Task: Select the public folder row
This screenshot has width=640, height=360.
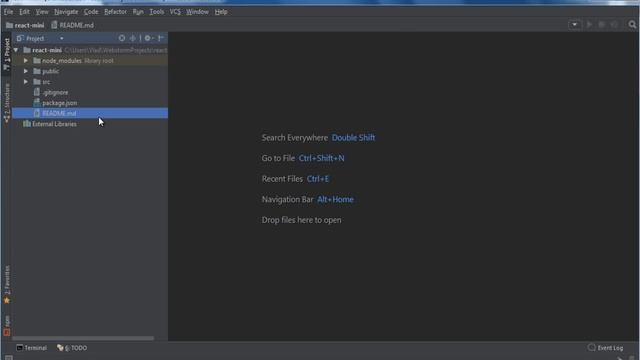Action: (x=90, y=71)
